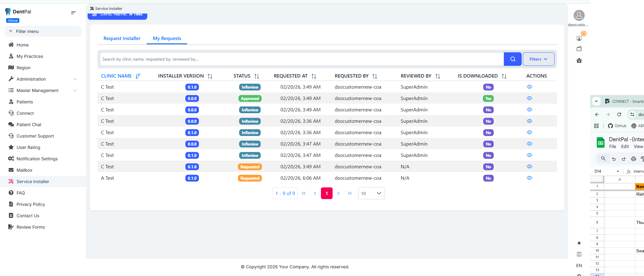Viewport: 644px width, 276px height.
Task: Switch to Request Installer tab
Action: (x=122, y=38)
